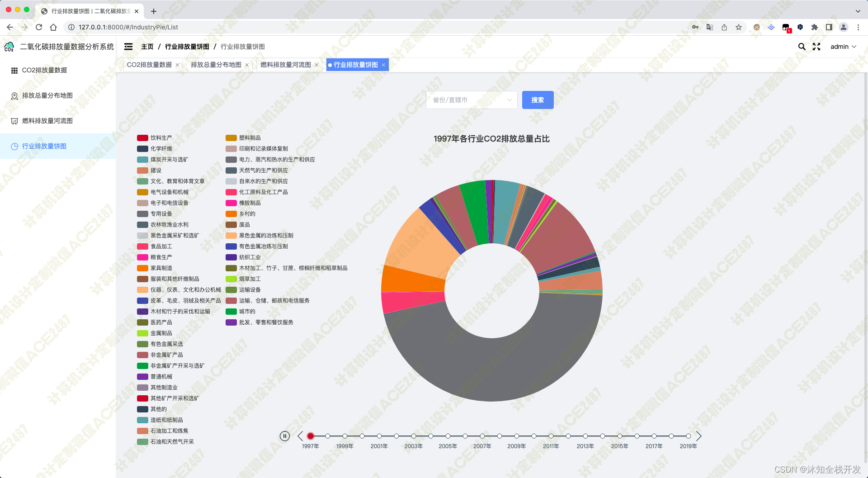Close the CO2排放量数据 tab
Image resolution: width=868 pixels, height=478 pixels.
point(177,65)
